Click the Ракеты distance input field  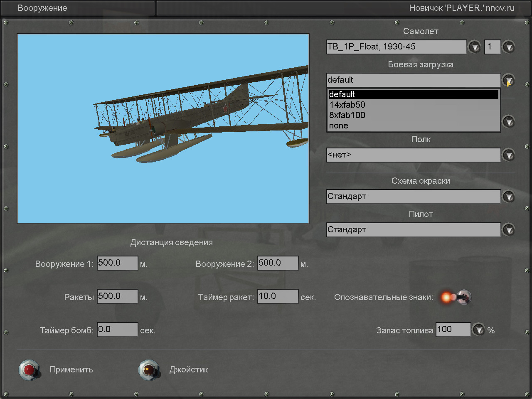click(117, 296)
